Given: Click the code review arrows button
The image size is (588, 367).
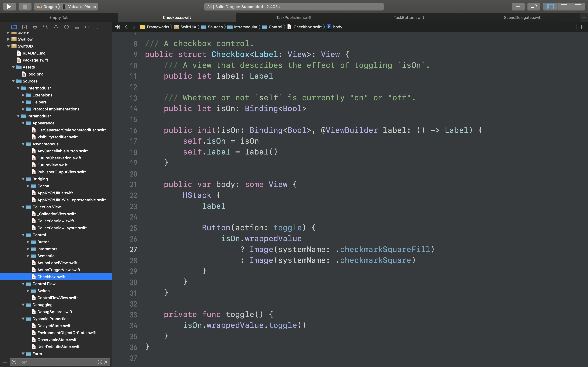Looking at the screenshot, I should tap(534, 7).
